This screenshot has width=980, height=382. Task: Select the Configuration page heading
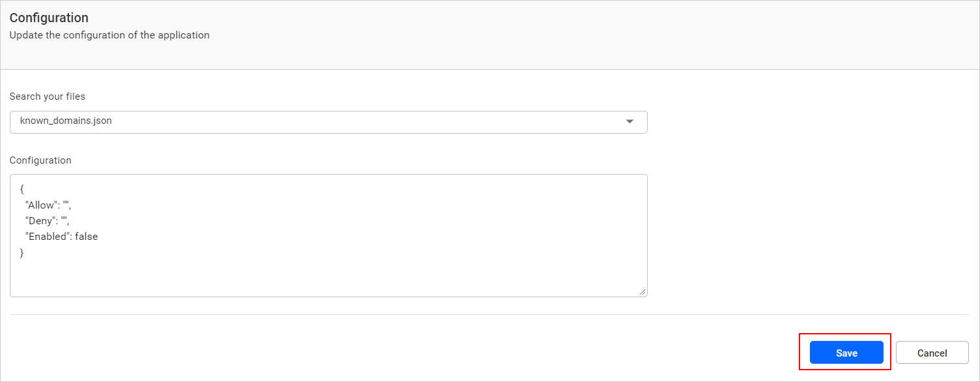(x=49, y=18)
